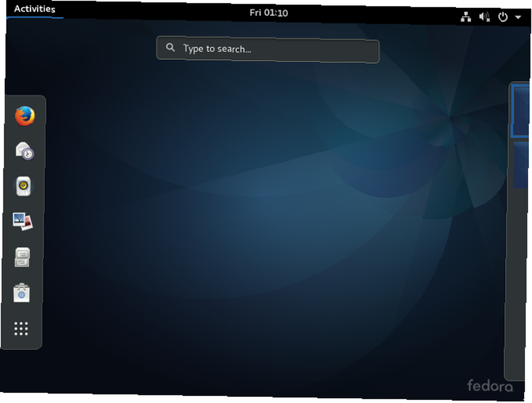This screenshot has height=403, width=532.
Task: Select the second workspace thumbnail
Action: 521,165
